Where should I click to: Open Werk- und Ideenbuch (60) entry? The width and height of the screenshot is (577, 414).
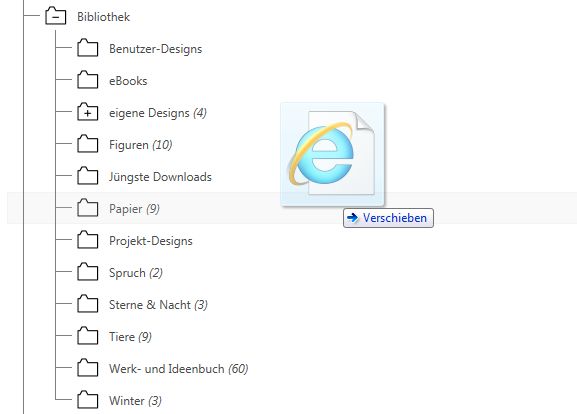tap(178, 369)
